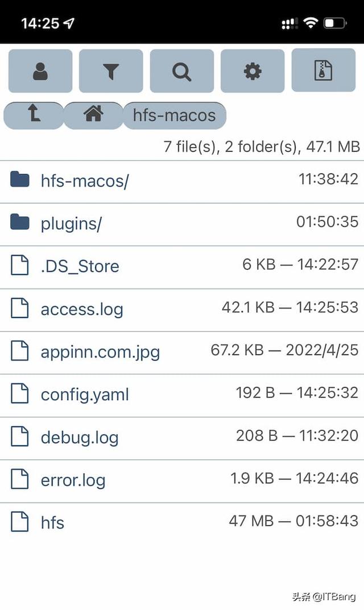
Task: Click the filter funnel icon
Action: pyautogui.click(x=111, y=71)
